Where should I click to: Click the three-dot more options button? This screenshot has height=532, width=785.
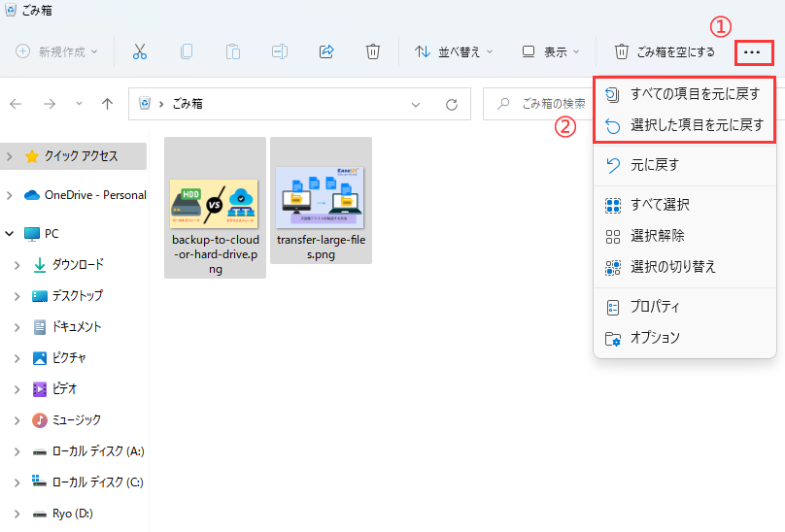pyautogui.click(x=754, y=52)
